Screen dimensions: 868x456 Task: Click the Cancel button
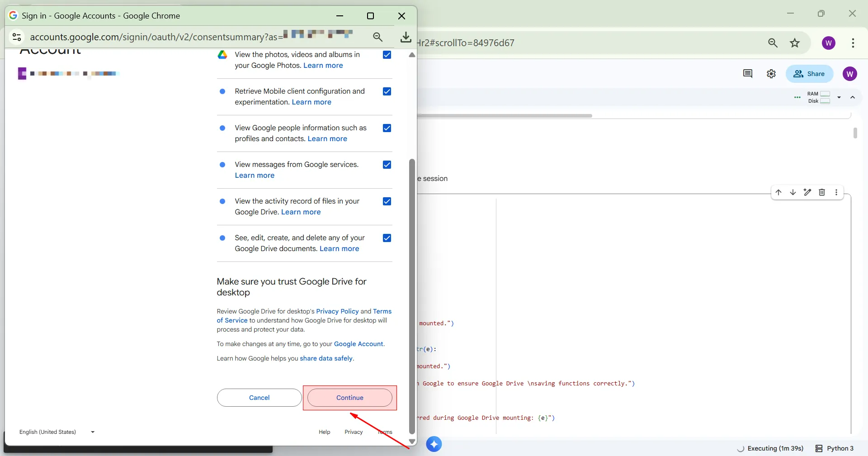[x=259, y=398]
